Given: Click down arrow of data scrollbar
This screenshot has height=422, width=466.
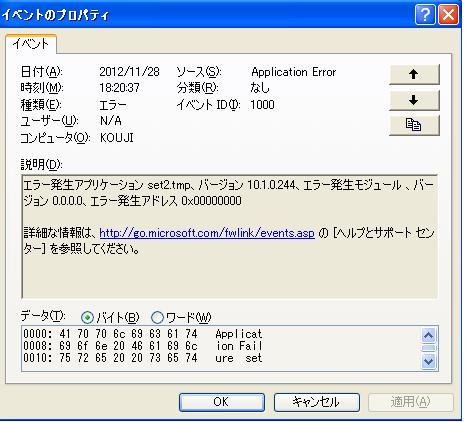Looking at the screenshot, I should [x=428, y=361].
